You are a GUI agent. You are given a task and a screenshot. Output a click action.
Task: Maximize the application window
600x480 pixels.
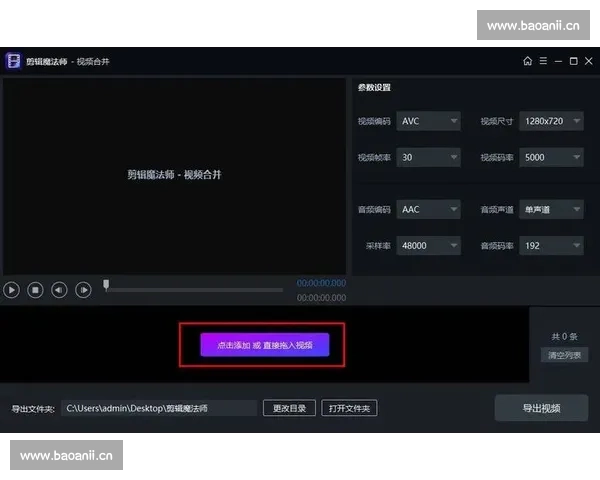coord(573,61)
